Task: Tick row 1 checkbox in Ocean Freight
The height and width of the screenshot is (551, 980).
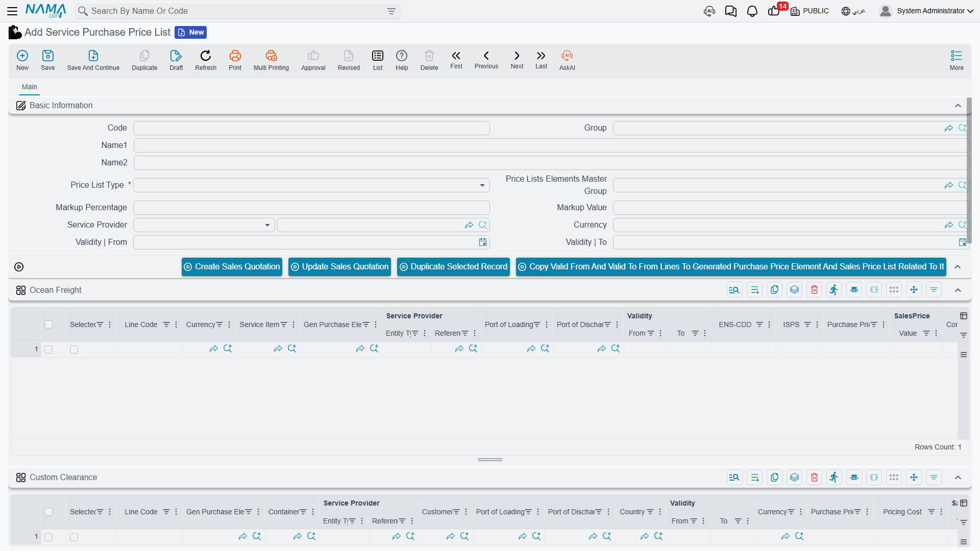Action: click(48, 349)
